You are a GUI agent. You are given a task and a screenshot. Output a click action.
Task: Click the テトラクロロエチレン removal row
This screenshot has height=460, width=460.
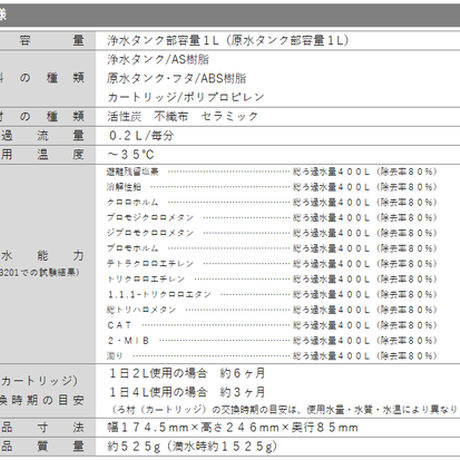click(x=272, y=264)
